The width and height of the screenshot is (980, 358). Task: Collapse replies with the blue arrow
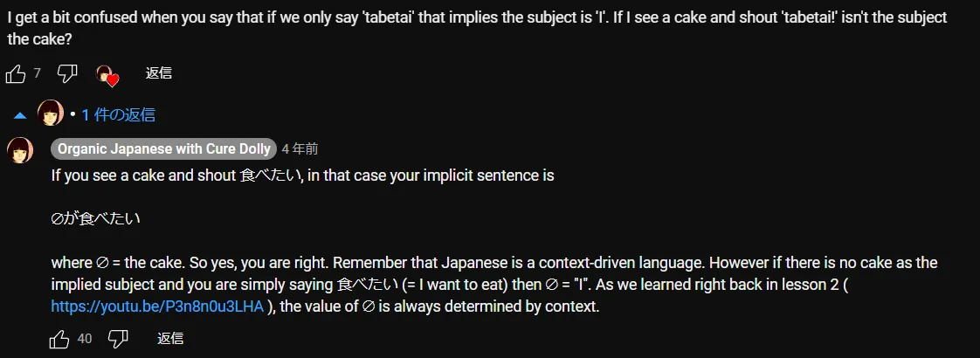pos(20,114)
